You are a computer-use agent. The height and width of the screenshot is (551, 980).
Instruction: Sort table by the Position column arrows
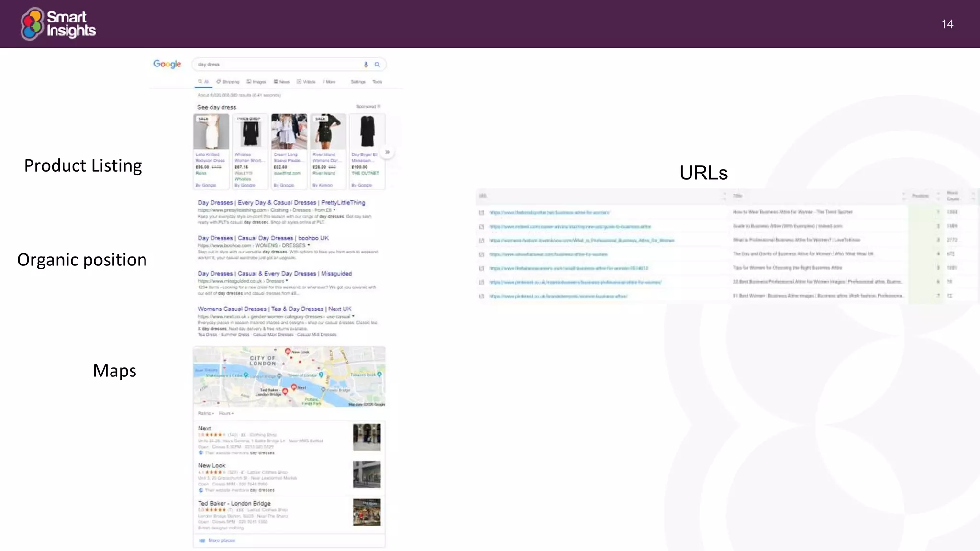(x=938, y=196)
